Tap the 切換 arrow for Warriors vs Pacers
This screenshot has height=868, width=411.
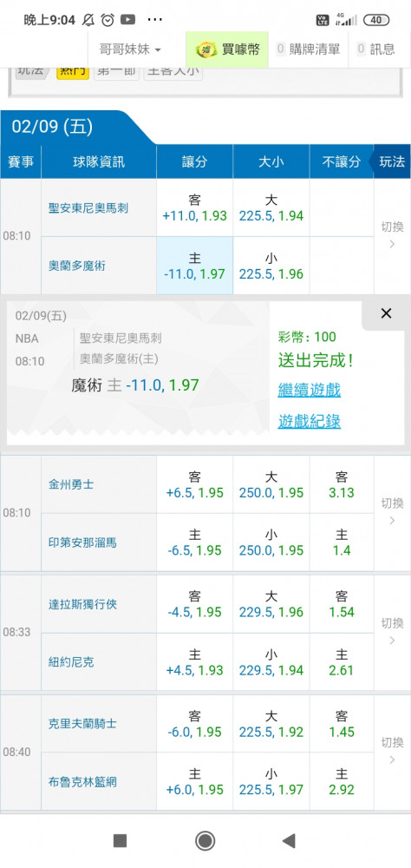pos(392,512)
